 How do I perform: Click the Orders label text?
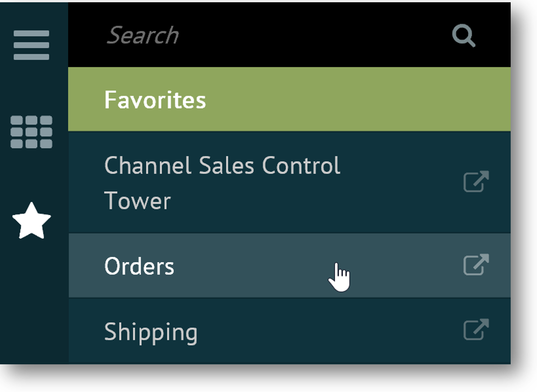pos(139,266)
